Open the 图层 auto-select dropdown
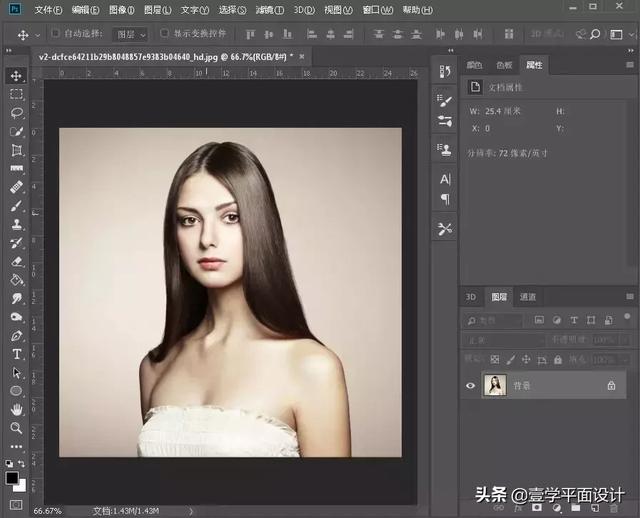 tap(130, 35)
